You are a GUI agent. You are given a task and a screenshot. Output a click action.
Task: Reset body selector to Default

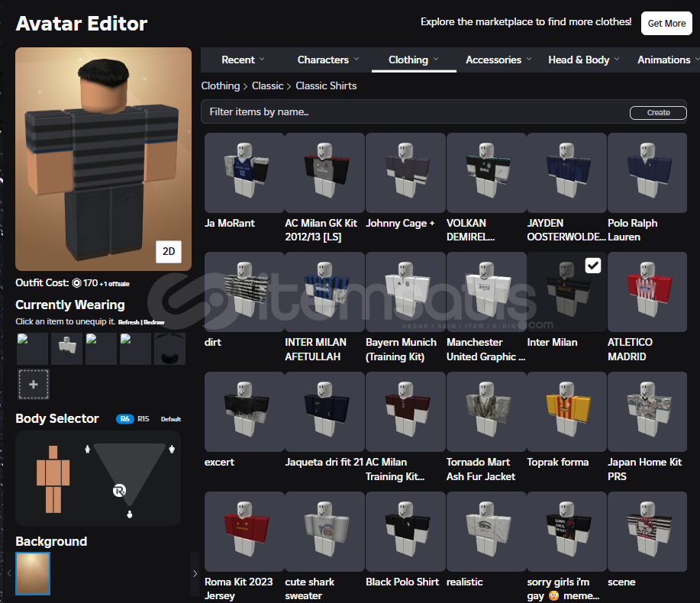[x=170, y=419]
